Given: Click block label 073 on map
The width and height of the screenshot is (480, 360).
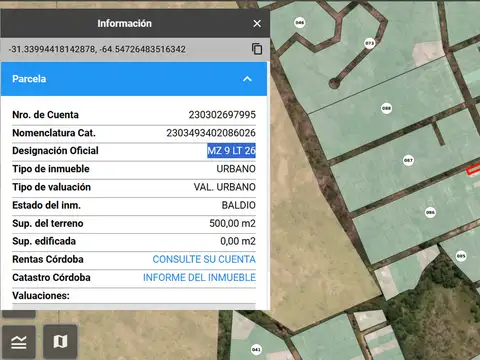Looking at the screenshot, I should click(369, 43).
